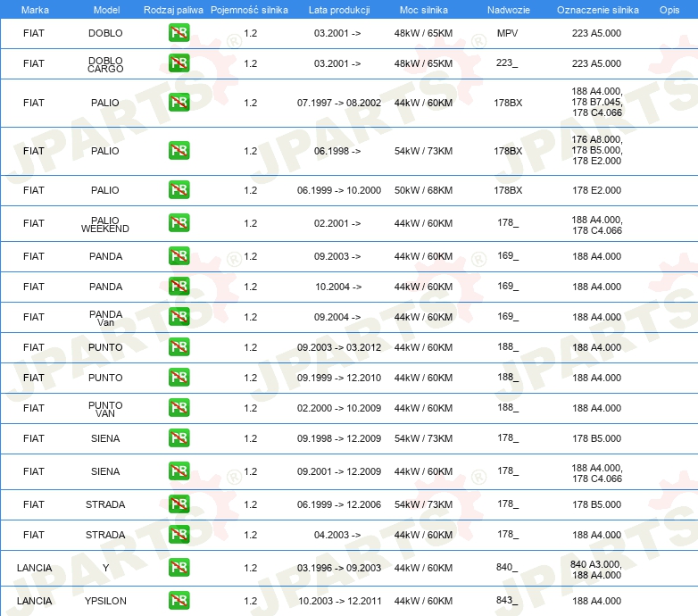Click the 02.2001 -> production date cell
698x616 pixels.
click(337, 223)
